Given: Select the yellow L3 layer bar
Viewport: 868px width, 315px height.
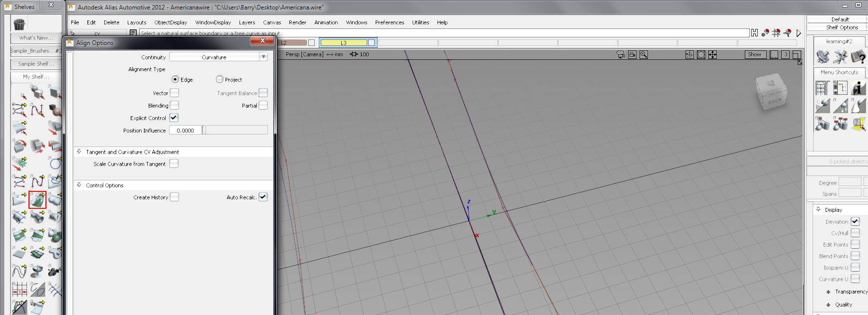Looking at the screenshot, I should tap(344, 43).
